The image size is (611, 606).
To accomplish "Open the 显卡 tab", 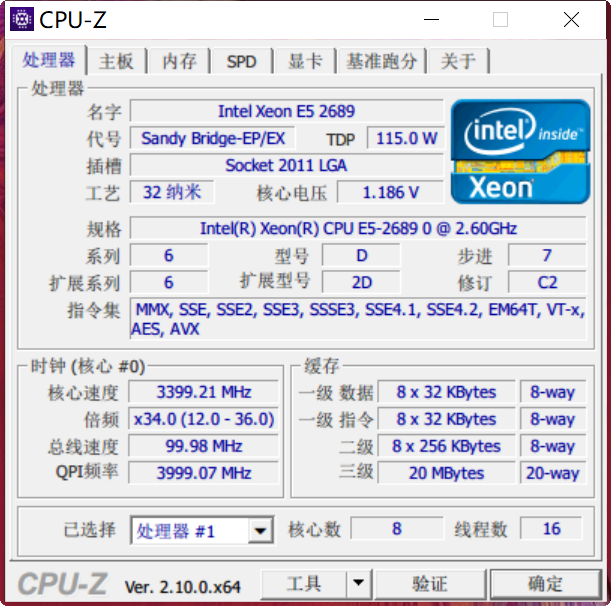I will tap(305, 61).
